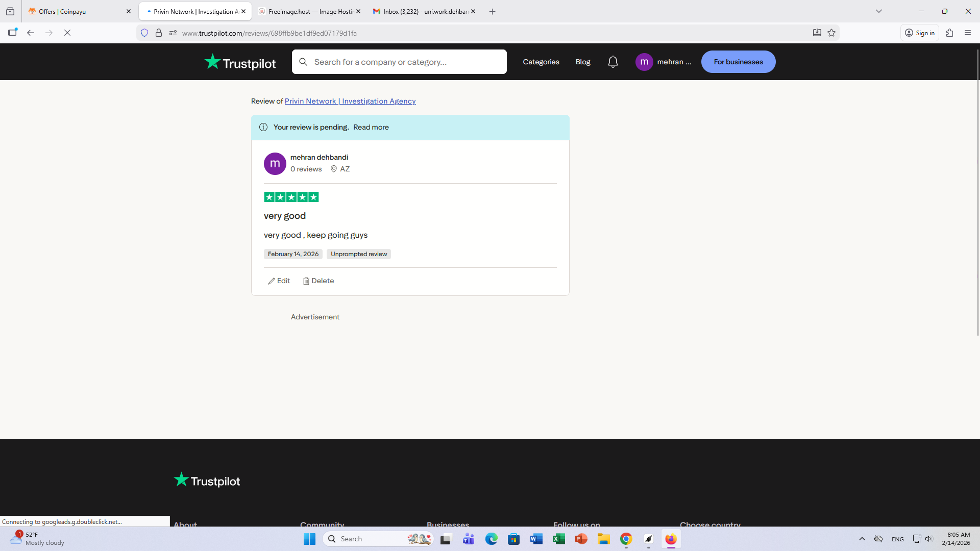Click Read more on pending notice
Viewport: 980px width, 551px height.
371,127
